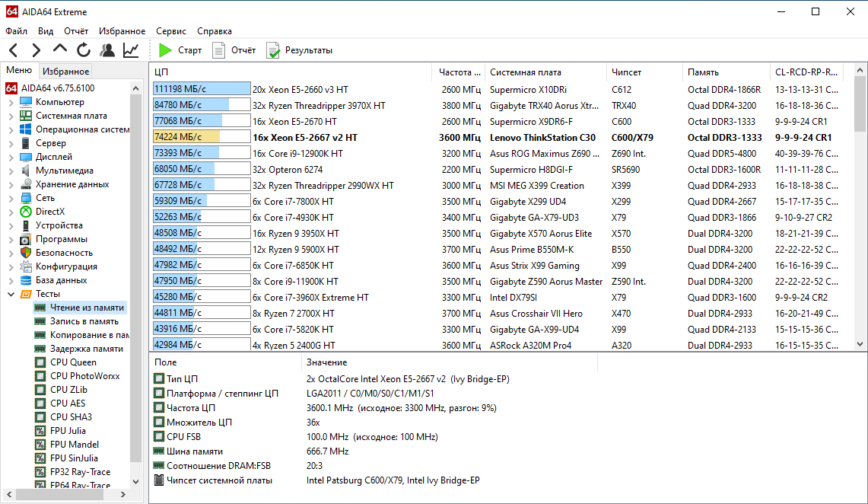Sort by the Частота column header
Viewport: 868px width, 504px height.
(x=459, y=72)
